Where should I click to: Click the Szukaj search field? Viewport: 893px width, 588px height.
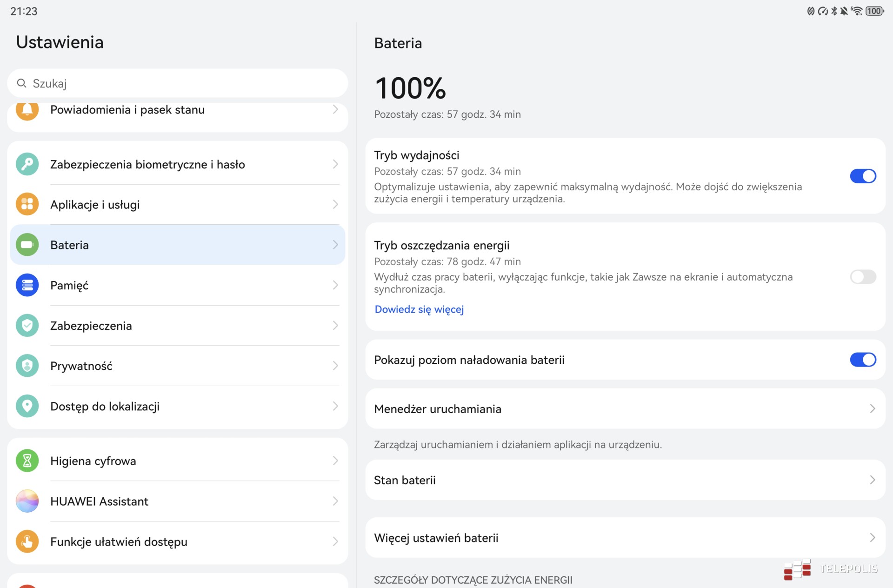177,84
